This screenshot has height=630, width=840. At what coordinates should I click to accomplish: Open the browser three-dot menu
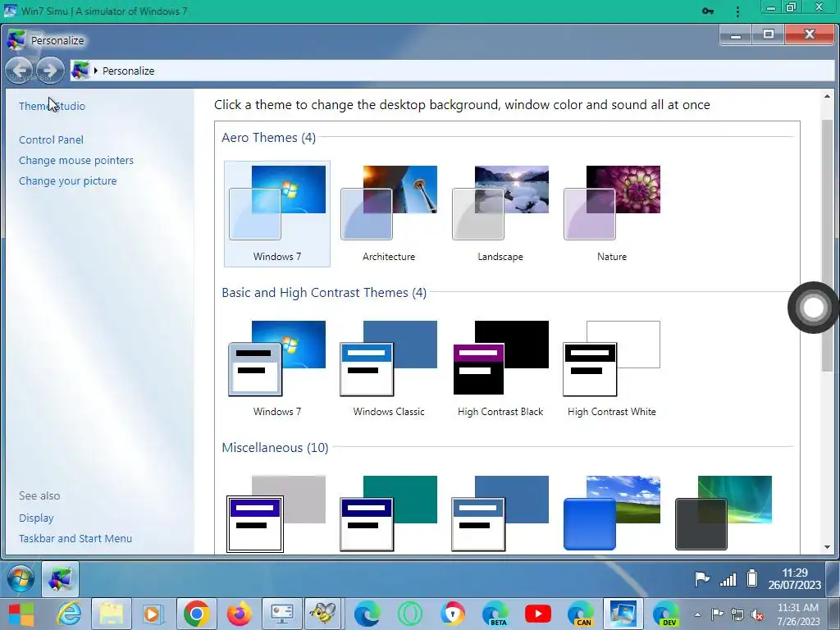(737, 11)
